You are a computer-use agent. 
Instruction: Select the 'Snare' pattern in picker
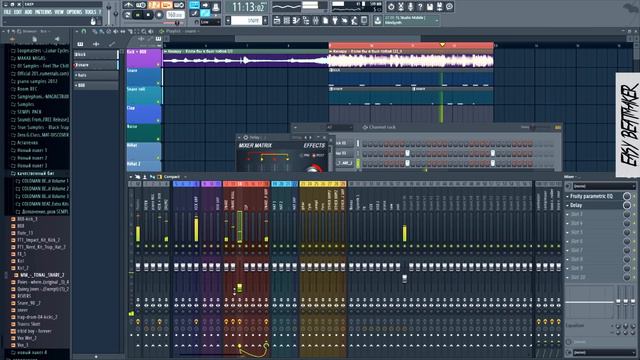pos(95,65)
